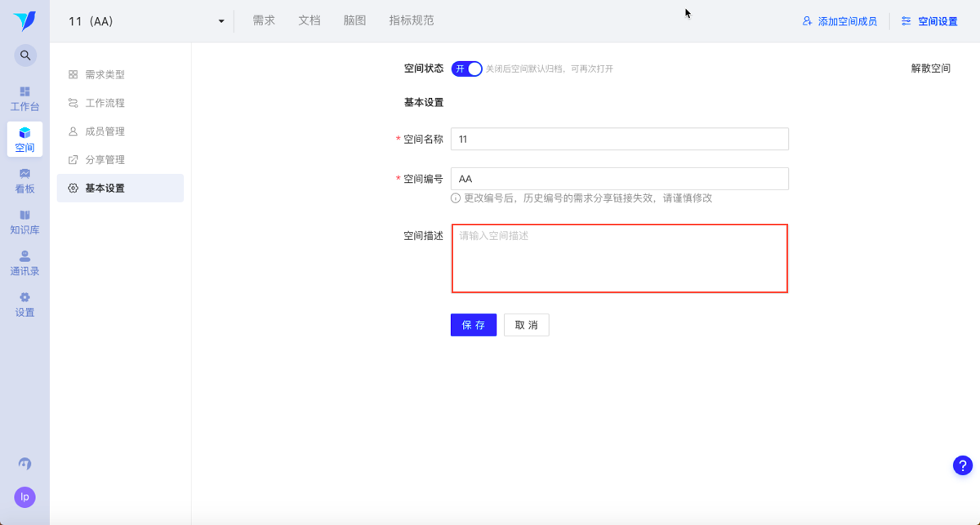The image size is (980, 525).
Task: Open 看板 in sidebar
Action: [24, 180]
